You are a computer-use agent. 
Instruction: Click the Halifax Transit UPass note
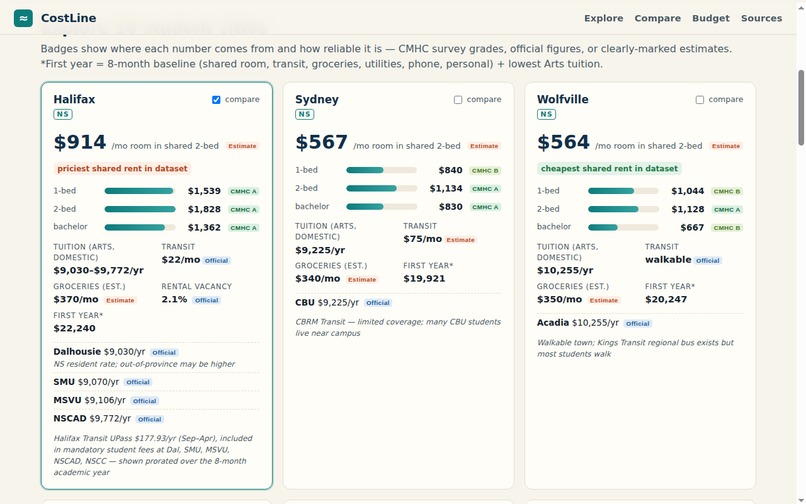[x=153, y=456]
